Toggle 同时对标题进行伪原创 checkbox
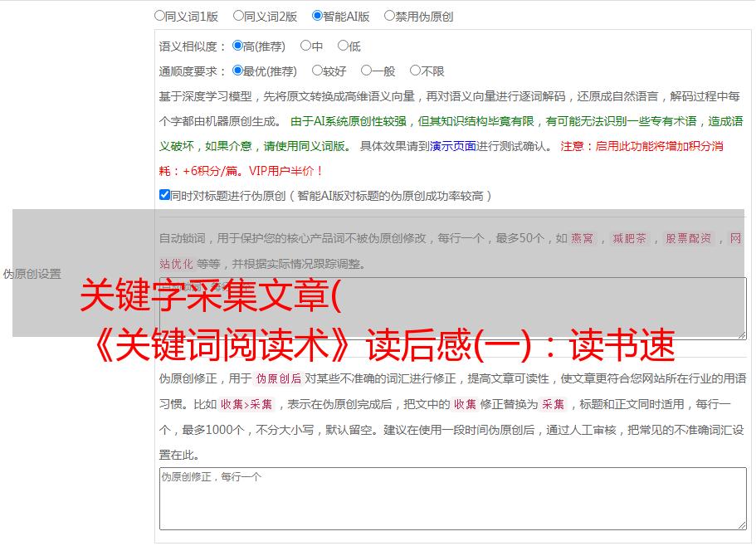The image size is (756, 546). tap(164, 195)
